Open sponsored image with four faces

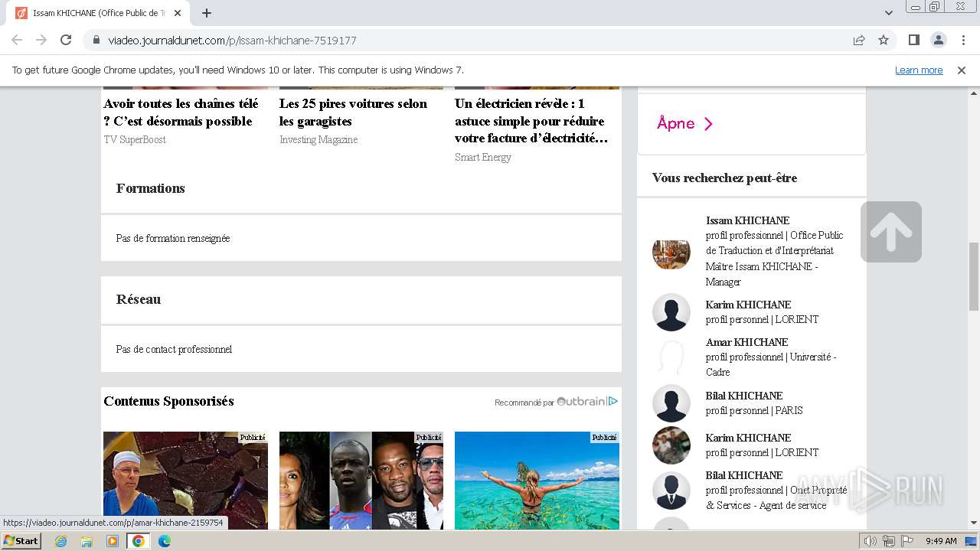pos(361,481)
